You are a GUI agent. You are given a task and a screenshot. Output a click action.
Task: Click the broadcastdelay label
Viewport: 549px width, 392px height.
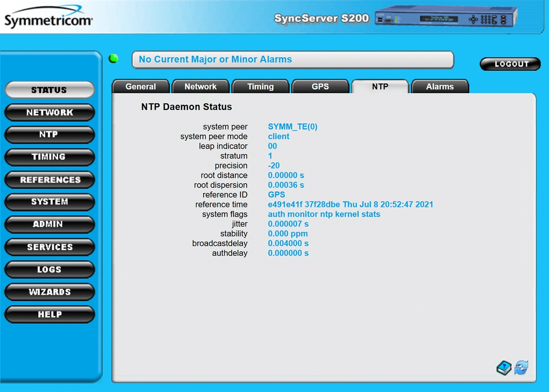tap(220, 243)
